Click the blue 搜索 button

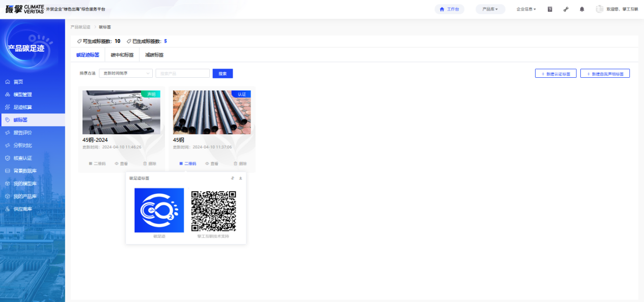(x=222, y=74)
